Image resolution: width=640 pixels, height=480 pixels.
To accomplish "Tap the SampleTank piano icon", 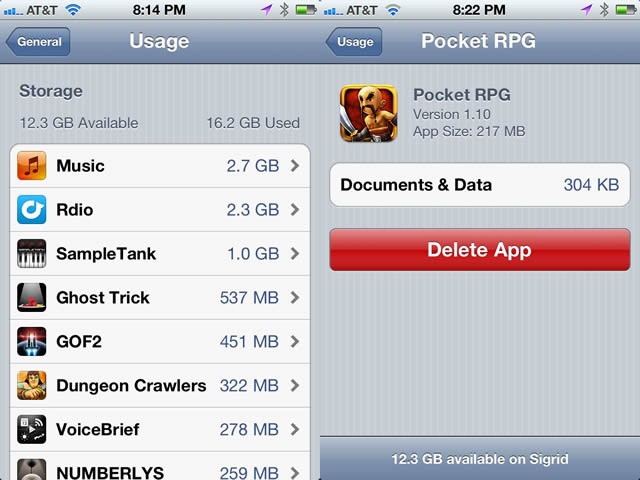I will pyautogui.click(x=31, y=253).
